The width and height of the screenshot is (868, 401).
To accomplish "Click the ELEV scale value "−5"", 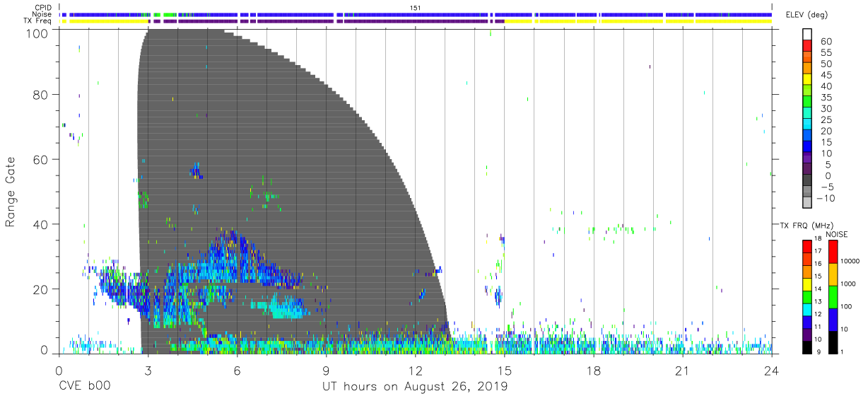I will pos(826,187).
